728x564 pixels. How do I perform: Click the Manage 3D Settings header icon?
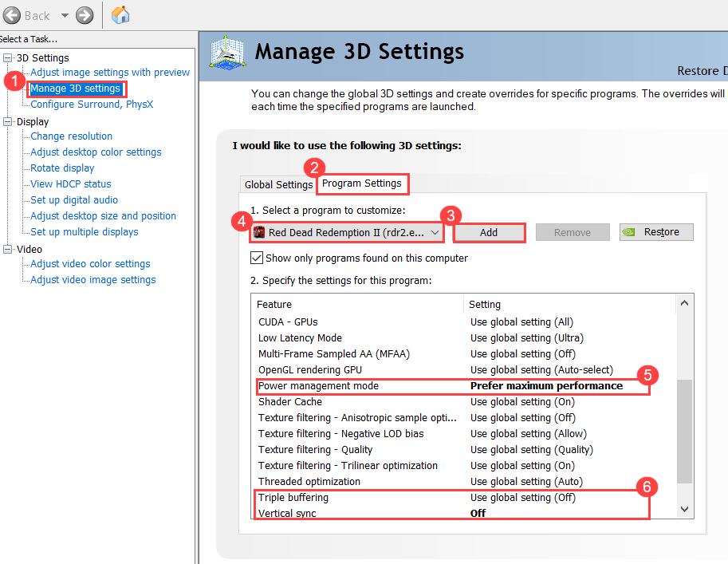coord(227,53)
